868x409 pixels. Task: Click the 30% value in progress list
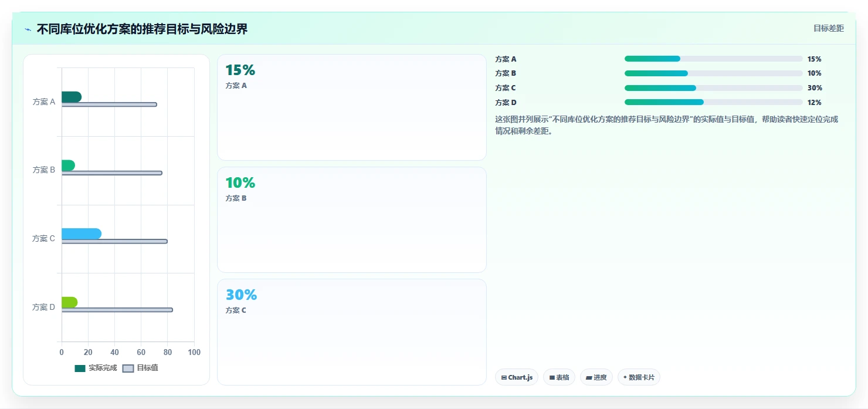[x=815, y=88]
